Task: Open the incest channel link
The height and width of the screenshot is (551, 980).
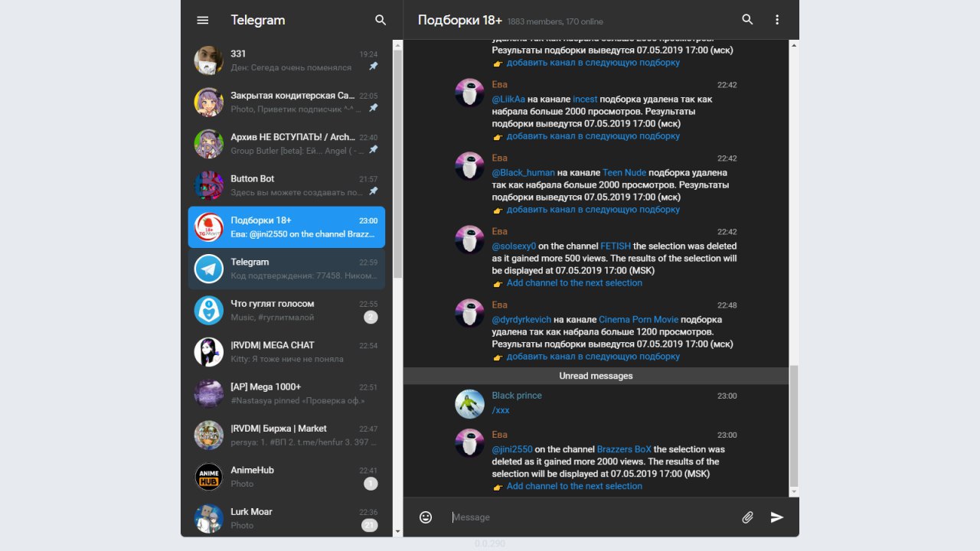Action: (585, 99)
